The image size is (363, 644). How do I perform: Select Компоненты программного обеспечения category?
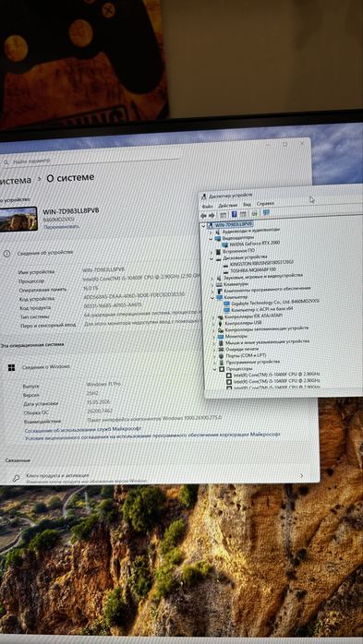coord(267,289)
